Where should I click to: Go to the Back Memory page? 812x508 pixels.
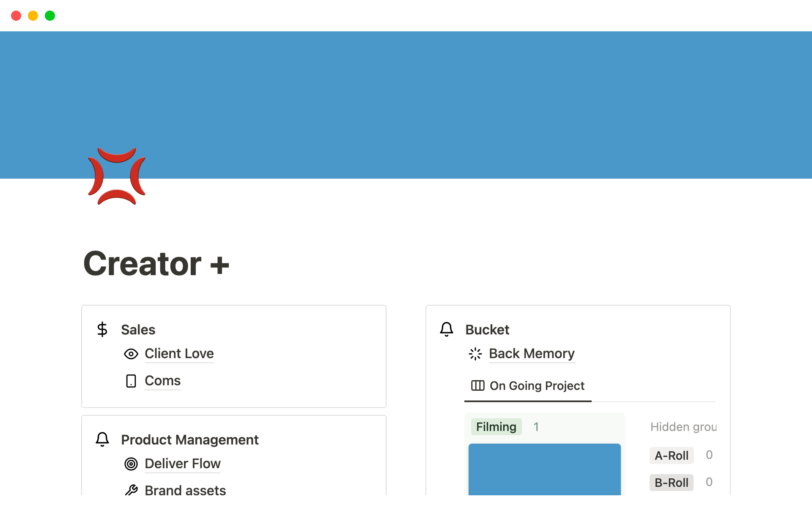tap(532, 354)
